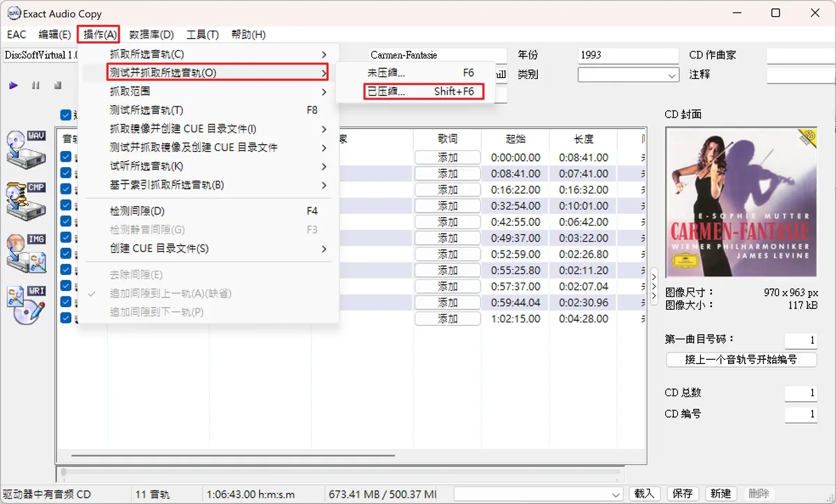Click the 歌词 column header

point(447,139)
